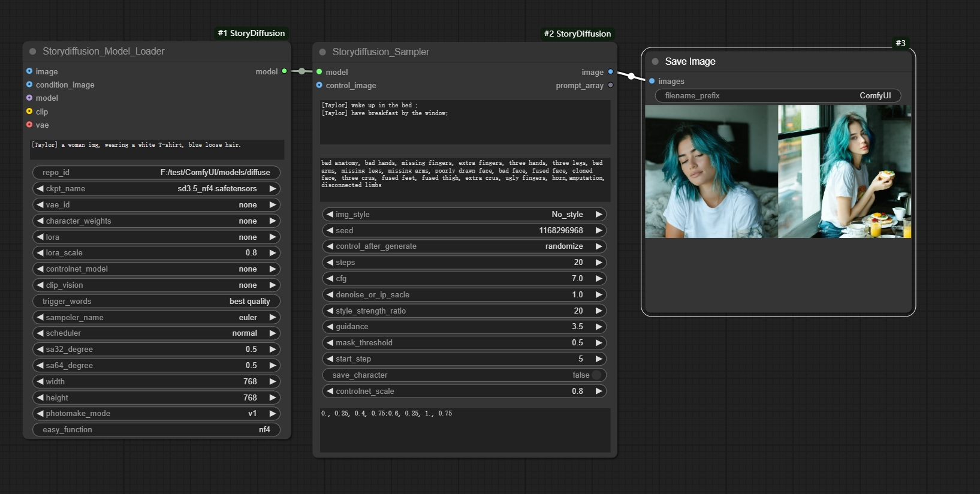This screenshot has height=494, width=980.
Task: Decrease height value with left arrow
Action: pos(40,397)
